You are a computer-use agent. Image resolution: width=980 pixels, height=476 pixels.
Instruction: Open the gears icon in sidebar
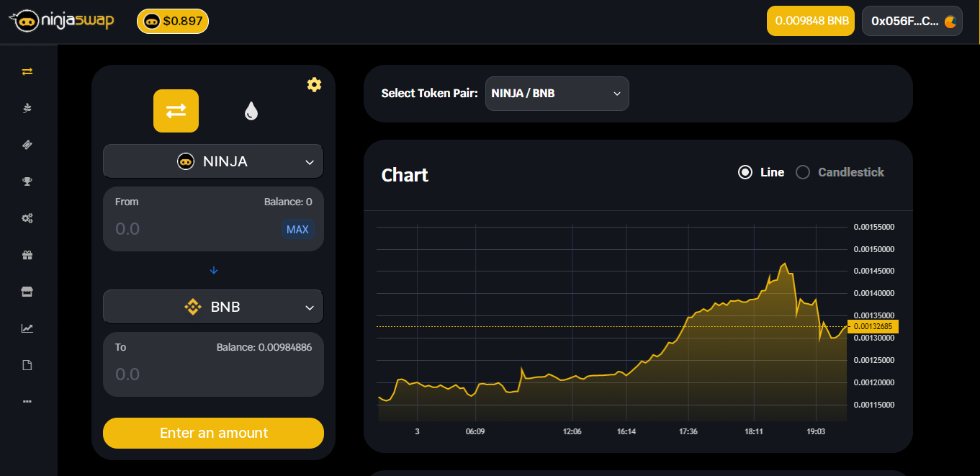tap(27, 218)
